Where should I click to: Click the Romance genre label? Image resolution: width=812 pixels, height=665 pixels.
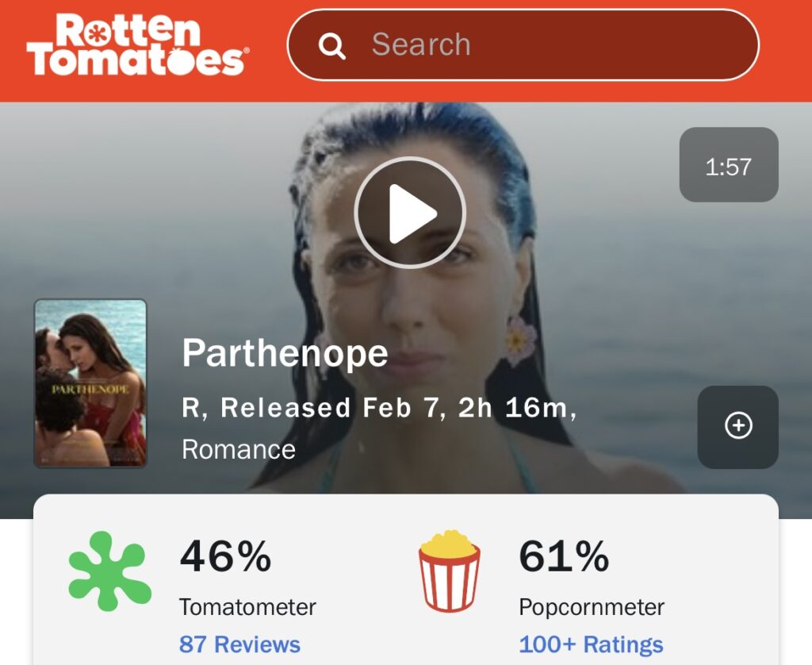pyautogui.click(x=239, y=449)
